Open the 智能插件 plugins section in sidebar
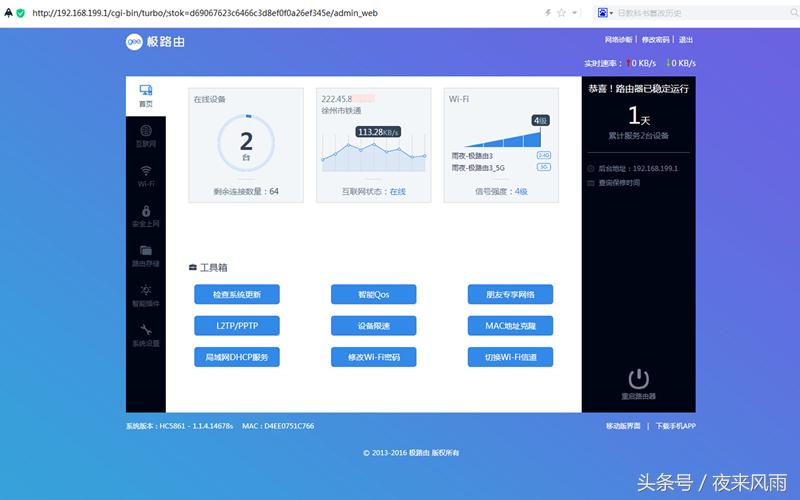This screenshot has height=500, width=800. pos(146,295)
